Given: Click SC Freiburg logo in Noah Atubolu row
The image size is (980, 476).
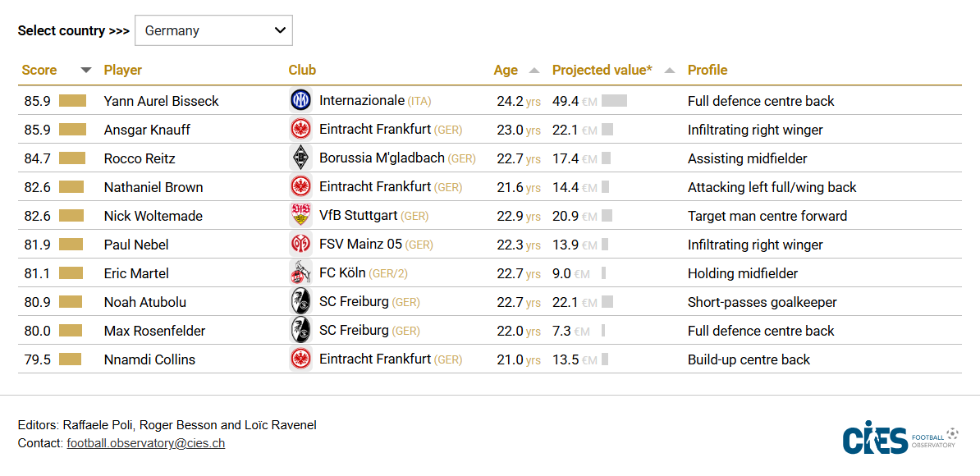Looking at the screenshot, I should (300, 302).
